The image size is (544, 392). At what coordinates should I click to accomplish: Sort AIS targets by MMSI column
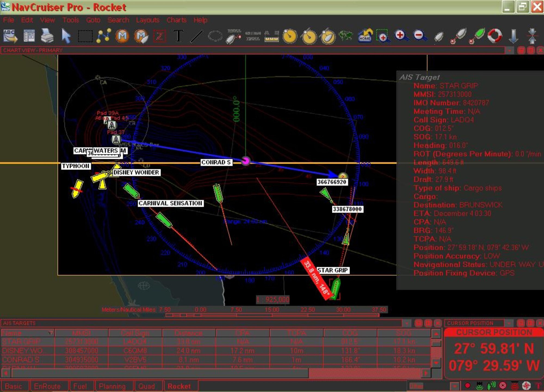[x=81, y=333]
